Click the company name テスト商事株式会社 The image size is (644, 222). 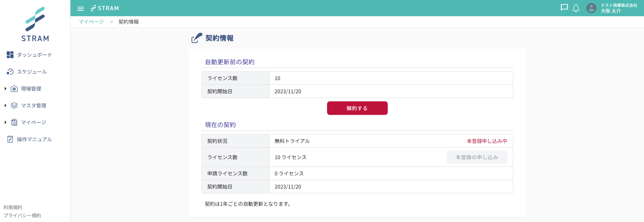tap(619, 5)
